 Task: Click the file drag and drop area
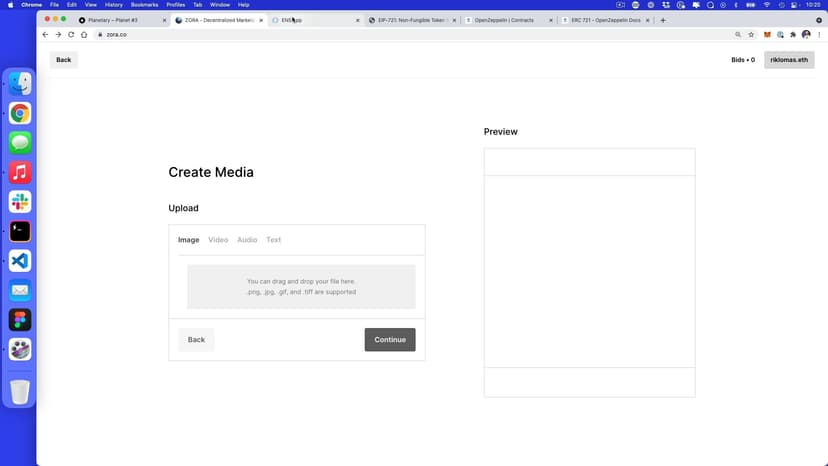pyautogui.click(x=301, y=287)
